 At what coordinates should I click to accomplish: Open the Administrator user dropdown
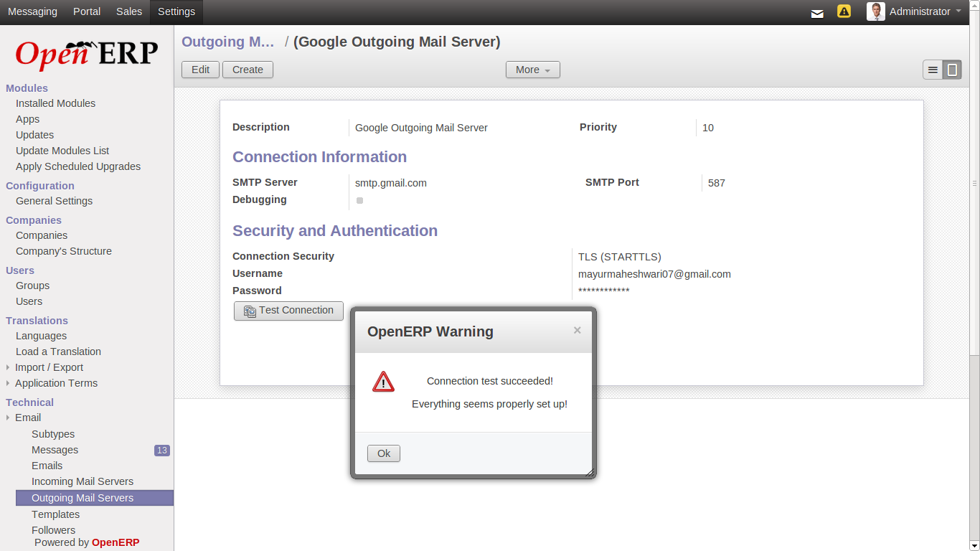[x=925, y=11]
